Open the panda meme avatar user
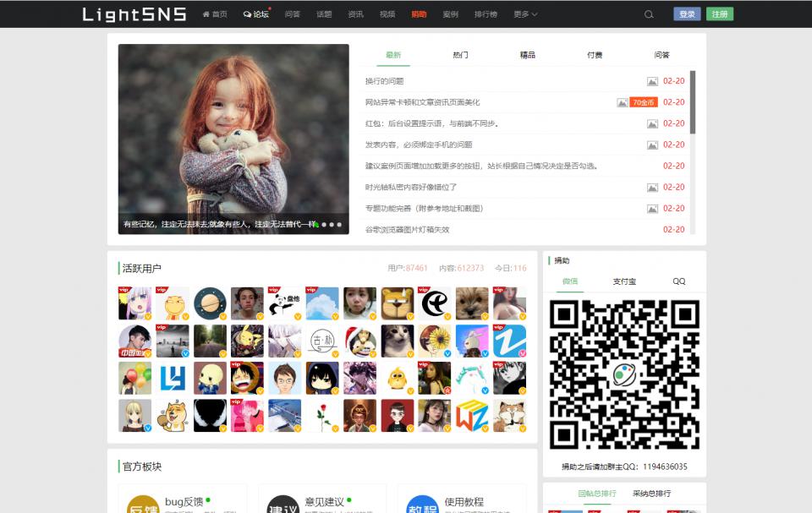This screenshot has height=513, width=812. point(284,304)
